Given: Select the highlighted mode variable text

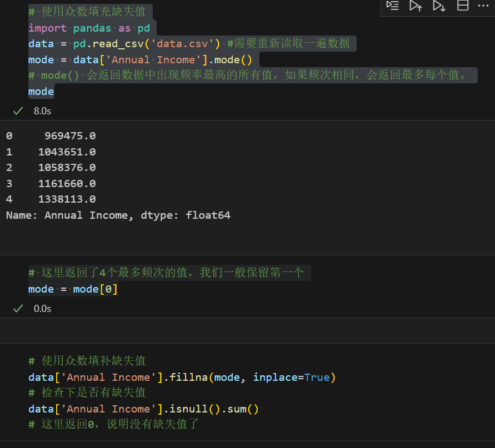Looking at the screenshot, I should coord(41,91).
